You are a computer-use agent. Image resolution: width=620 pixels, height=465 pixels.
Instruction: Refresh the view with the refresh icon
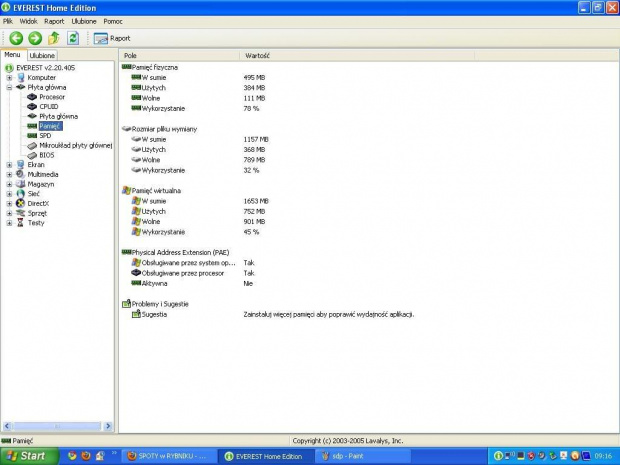point(73,38)
